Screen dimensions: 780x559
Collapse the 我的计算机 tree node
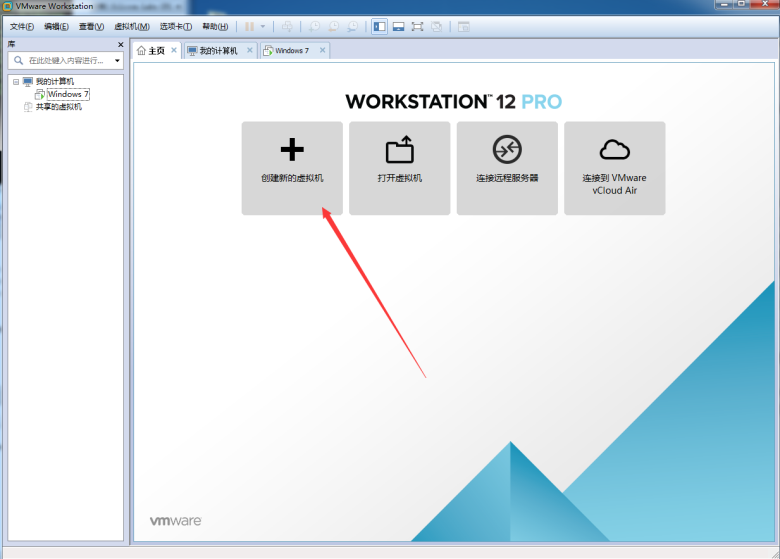(16, 82)
